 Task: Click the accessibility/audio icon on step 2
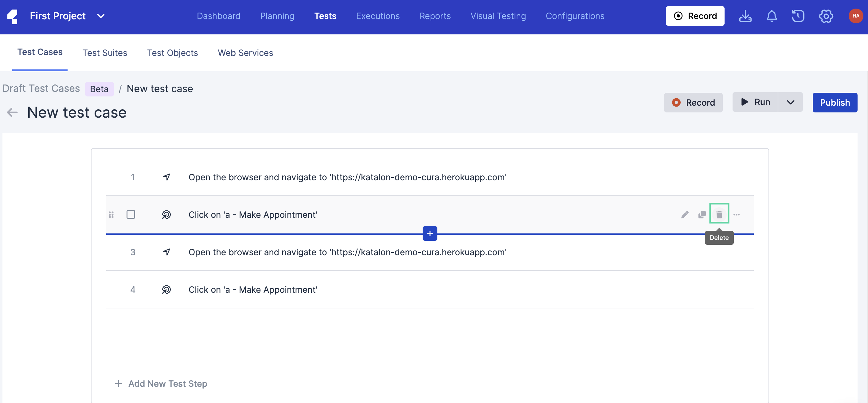coord(166,215)
